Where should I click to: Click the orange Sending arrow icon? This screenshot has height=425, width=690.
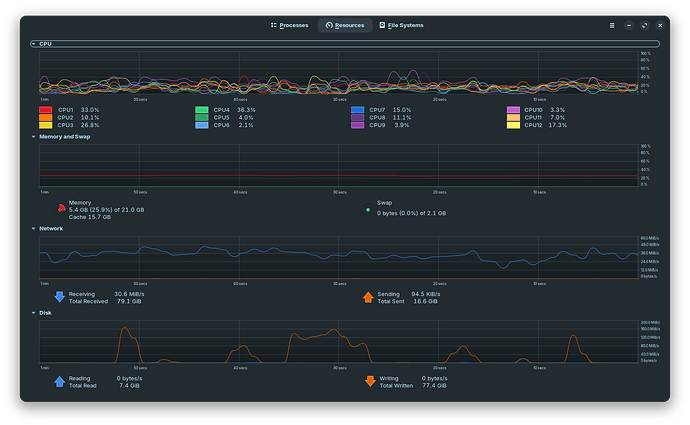pyautogui.click(x=368, y=297)
